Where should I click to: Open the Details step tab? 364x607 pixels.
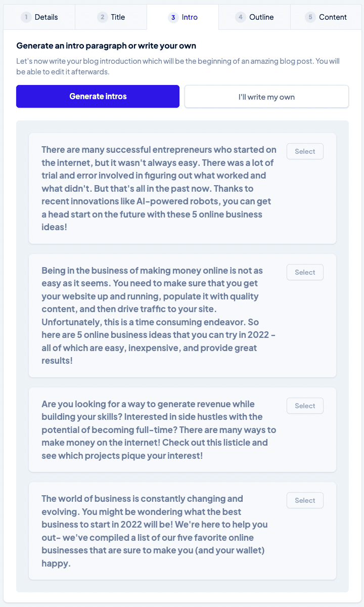coord(39,17)
